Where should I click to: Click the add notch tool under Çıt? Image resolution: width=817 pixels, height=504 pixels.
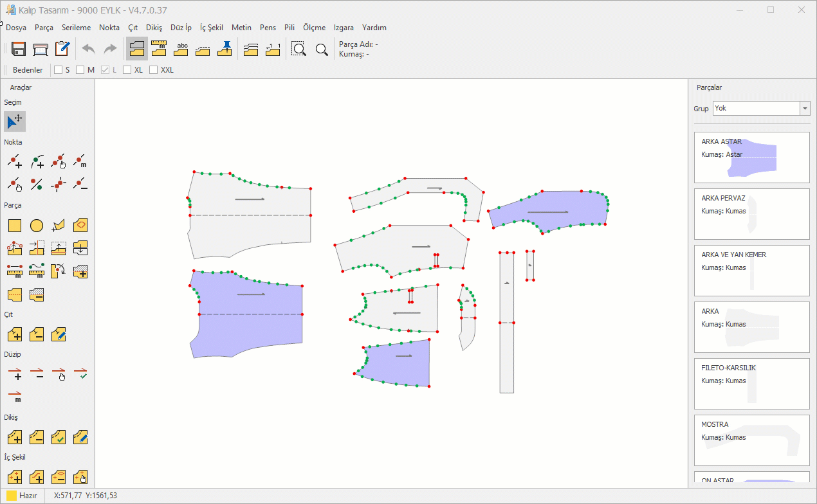point(15,334)
